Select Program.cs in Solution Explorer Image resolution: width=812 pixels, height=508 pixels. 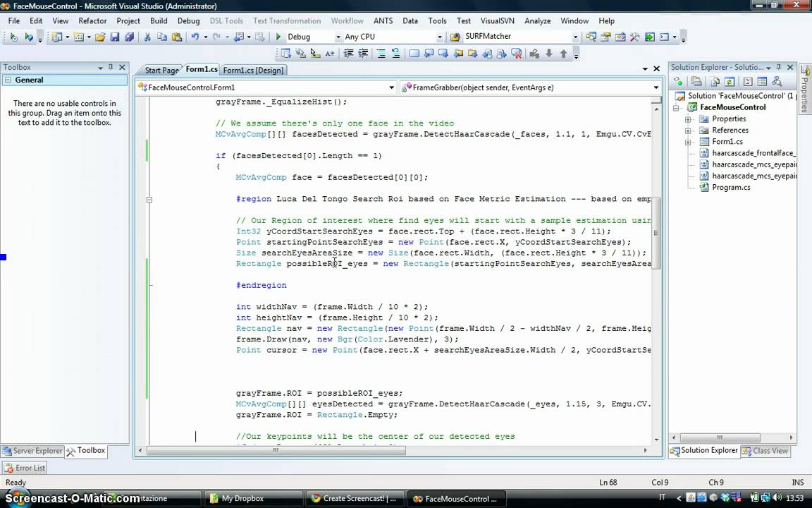click(731, 187)
